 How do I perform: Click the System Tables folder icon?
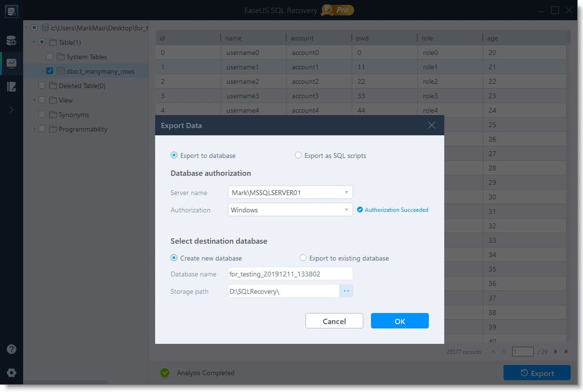[x=61, y=57]
